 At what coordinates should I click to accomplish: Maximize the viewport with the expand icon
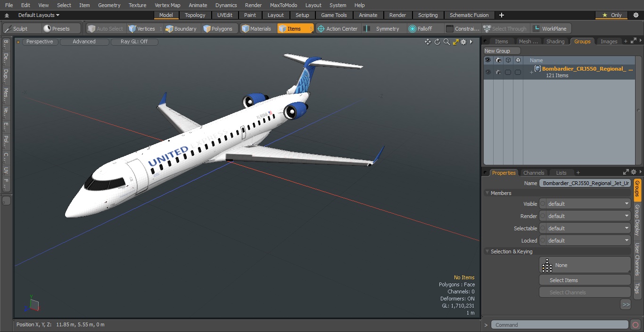455,42
